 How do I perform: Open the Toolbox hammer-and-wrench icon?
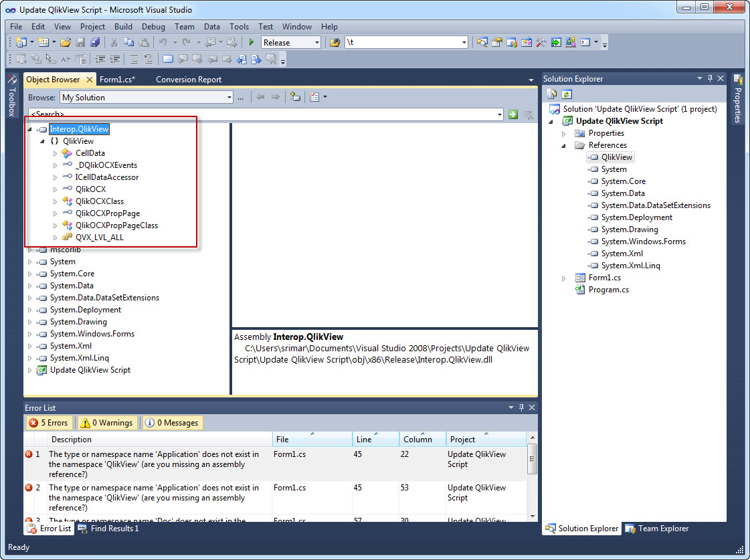pyautogui.click(x=541, y=42)
